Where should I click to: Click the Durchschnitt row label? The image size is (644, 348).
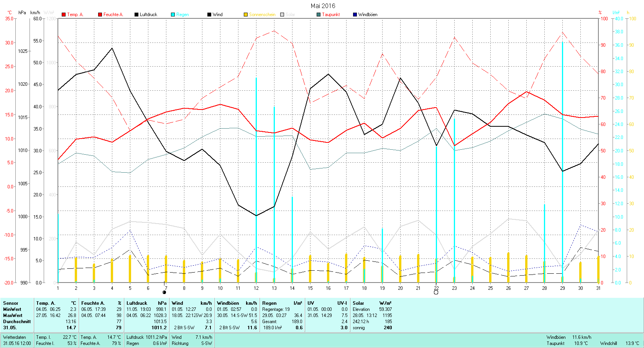17,322
